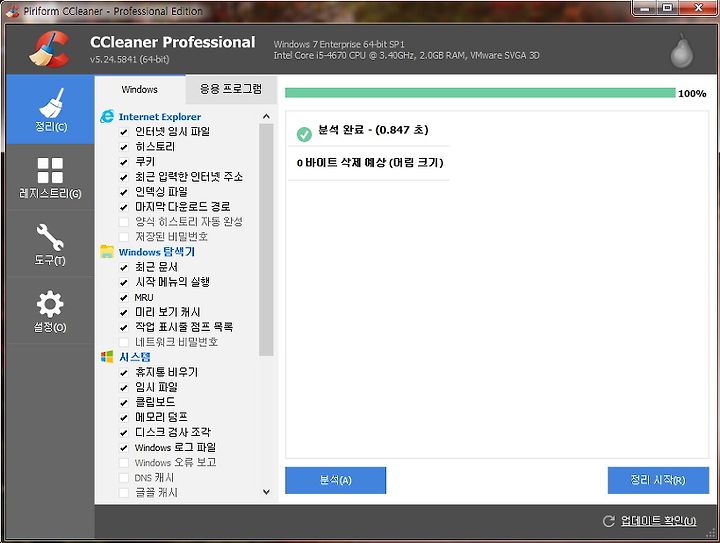Open the 도구(T) tools section
The width and height of the screenshot is (720, 543).
click(50, 244)
